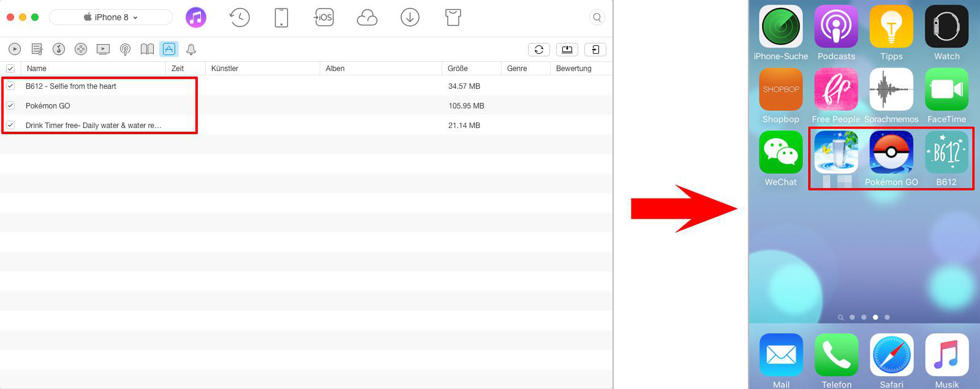Open the iCloud manager icon
Image resolution: width=980 pixels, height=389 pixels.
tap(367, 17)
